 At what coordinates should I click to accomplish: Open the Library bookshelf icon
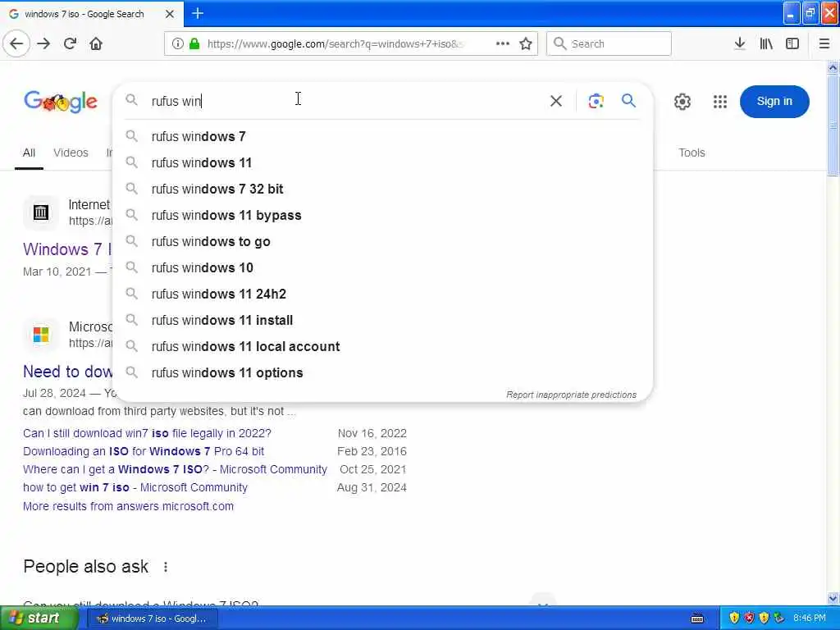point(766,44)
